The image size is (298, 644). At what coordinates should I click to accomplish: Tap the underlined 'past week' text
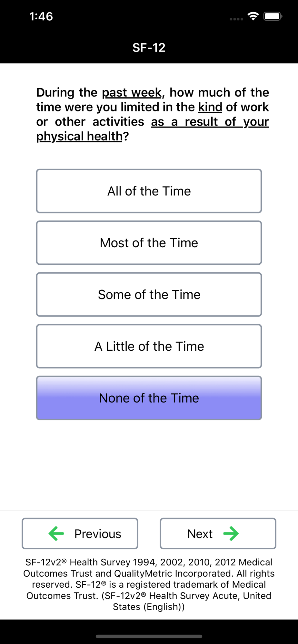(132, 93)
